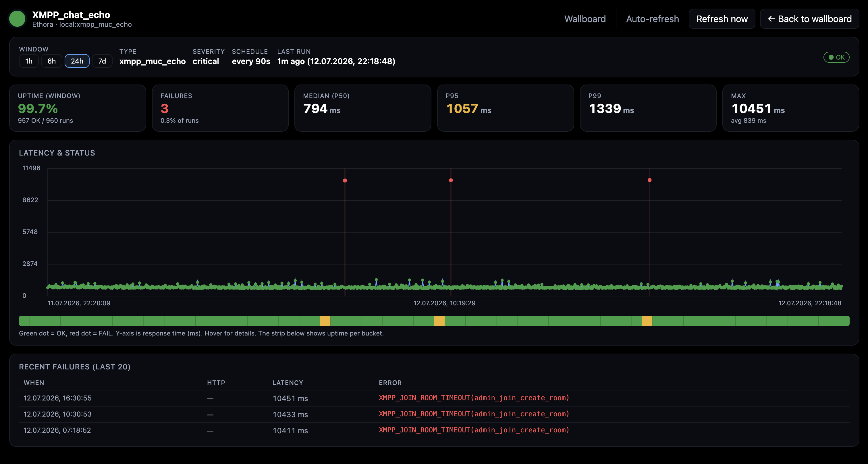Click the 957 OK / 960 runs text
This screenshot has height=464, width=868.
pos(45,121)
